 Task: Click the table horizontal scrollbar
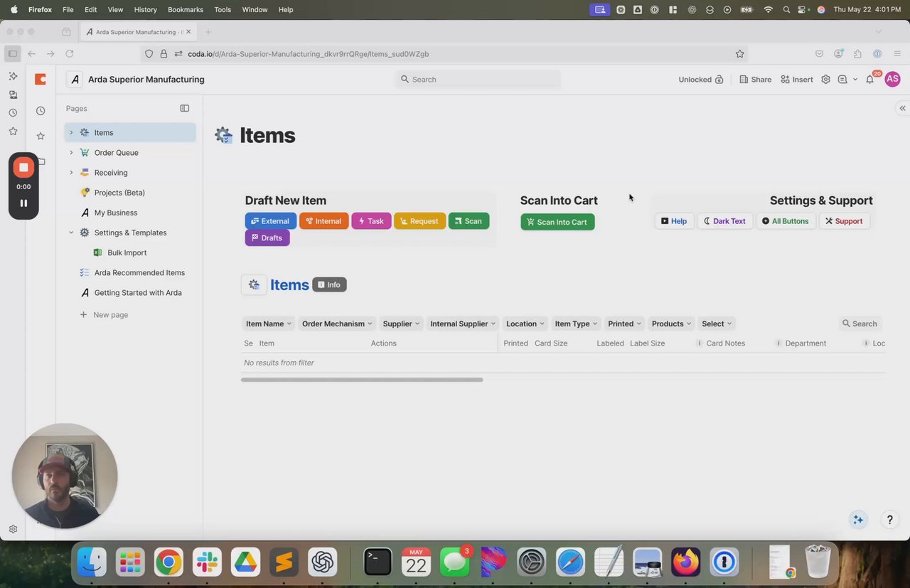362,380
